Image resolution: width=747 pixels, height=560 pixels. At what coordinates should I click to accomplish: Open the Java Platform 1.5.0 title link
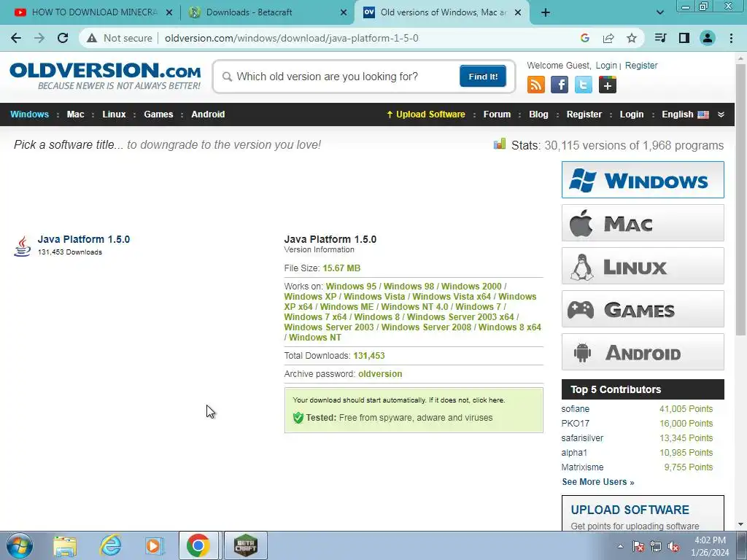(83, 239)
